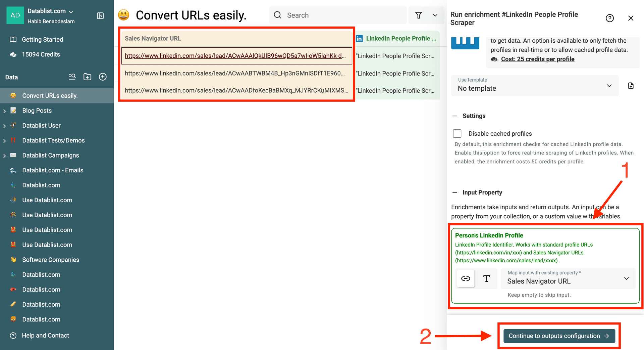Click the collapse sidebar icon near Datablist.com

(100, 16)
